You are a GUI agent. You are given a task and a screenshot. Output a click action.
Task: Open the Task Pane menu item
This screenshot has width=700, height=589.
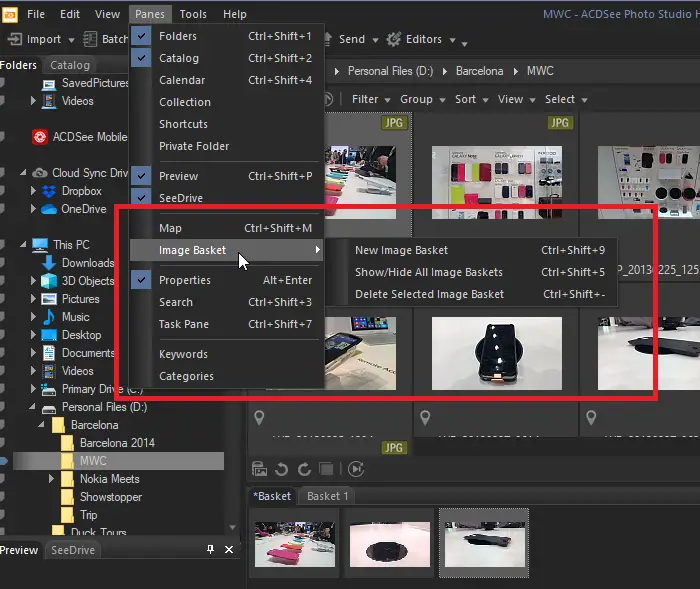(227, 324)
